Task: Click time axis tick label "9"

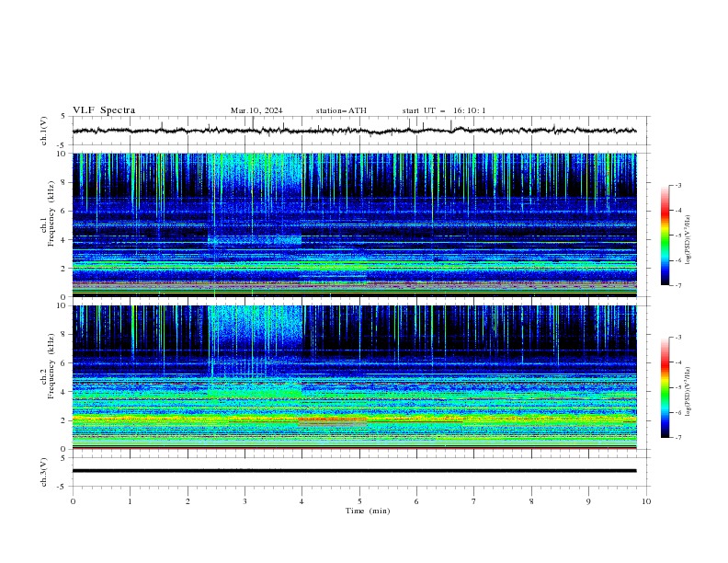Action: click(588, 501)
